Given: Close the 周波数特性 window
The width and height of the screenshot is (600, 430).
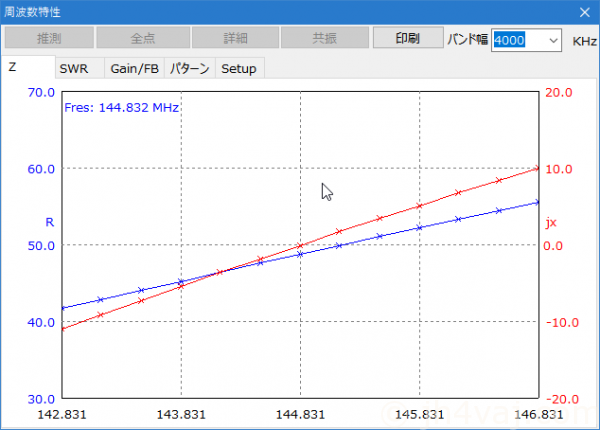Looking at the screenshot, I should 584,12.
